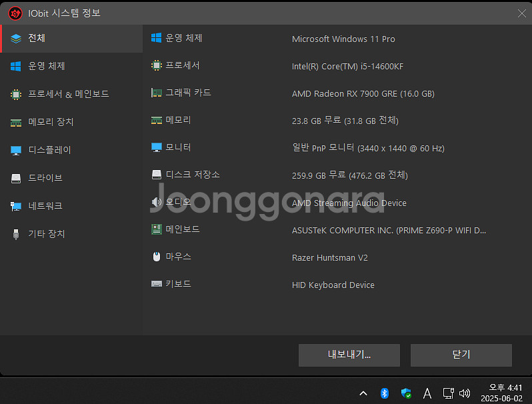This screenshot has width=532, height=404.
Task: Click the network status tray icon
Action: (x=449, y=393)
